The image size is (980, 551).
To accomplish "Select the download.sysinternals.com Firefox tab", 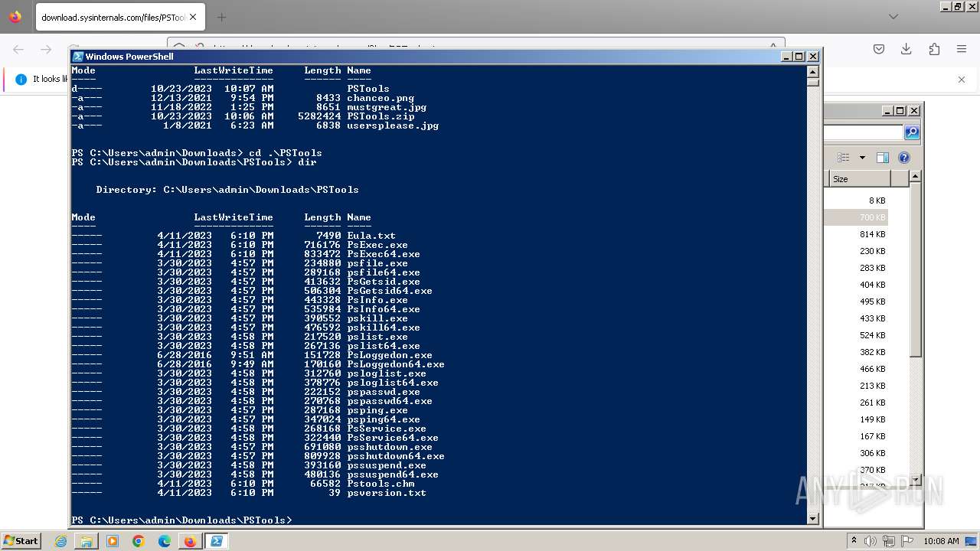I will click(120, 17).
